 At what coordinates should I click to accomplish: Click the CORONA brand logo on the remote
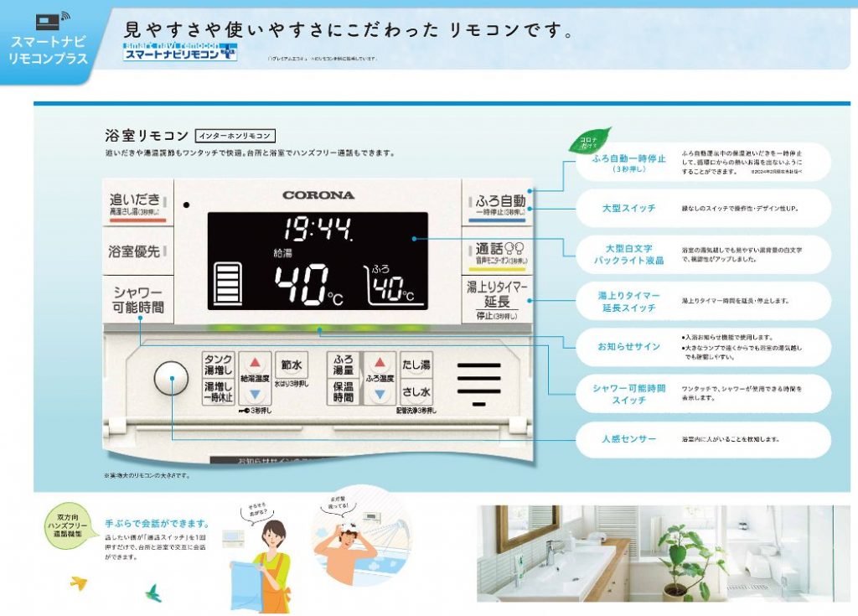tap(318, 195)
